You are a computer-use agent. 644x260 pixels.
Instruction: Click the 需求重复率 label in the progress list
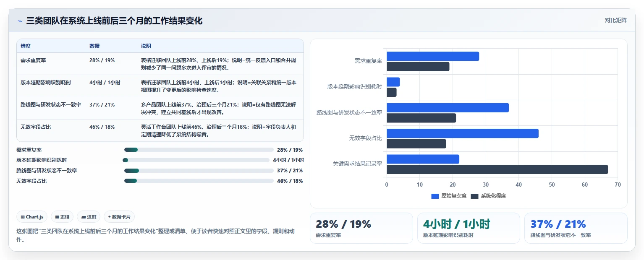point(29,150)
